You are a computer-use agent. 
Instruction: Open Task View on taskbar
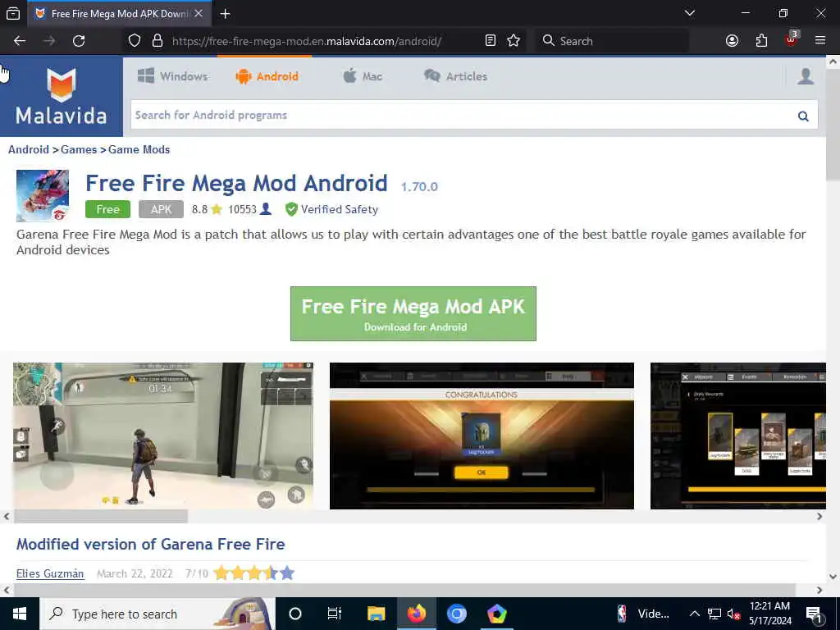tap(335, 614)
